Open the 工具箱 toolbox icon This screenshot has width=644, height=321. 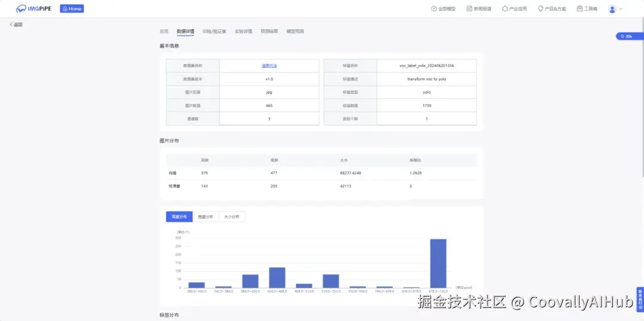click(580, 8)
